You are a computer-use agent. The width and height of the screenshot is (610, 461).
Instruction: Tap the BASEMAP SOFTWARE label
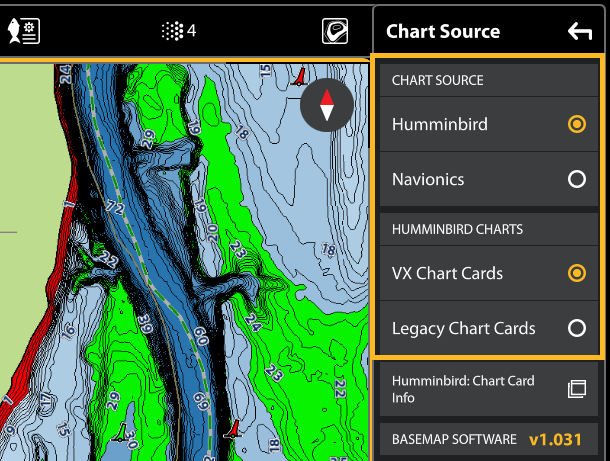tap(454, 439)
